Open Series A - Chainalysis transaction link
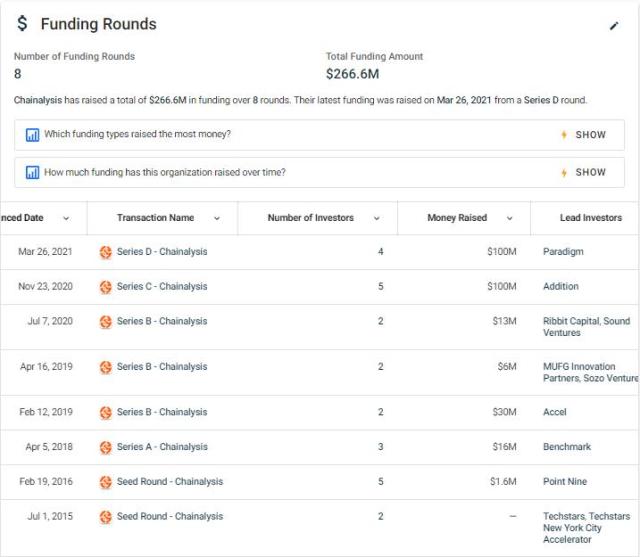 (162, 447)
